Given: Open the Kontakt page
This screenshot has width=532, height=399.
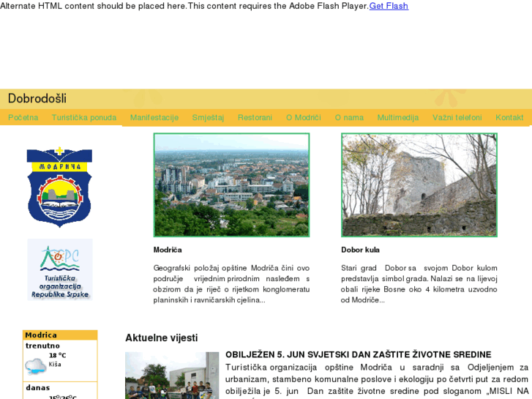Looking at the screenshot, I should 509,117.
